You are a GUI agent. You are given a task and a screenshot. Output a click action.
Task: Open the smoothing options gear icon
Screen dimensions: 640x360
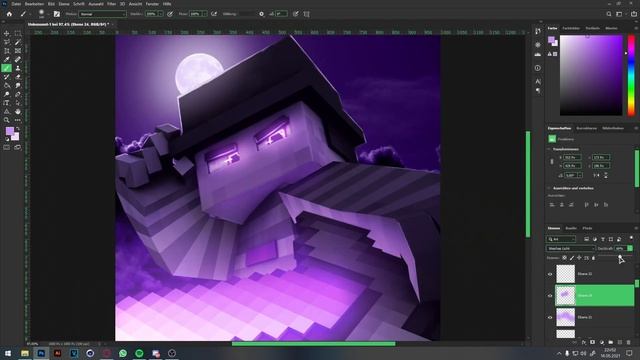point(262,14)
